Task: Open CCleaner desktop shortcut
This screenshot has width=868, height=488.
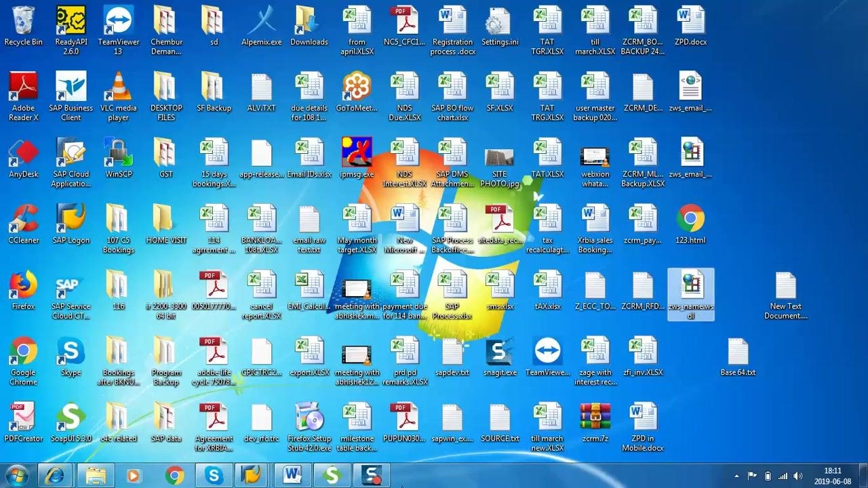Action: (x=23, y=224)
